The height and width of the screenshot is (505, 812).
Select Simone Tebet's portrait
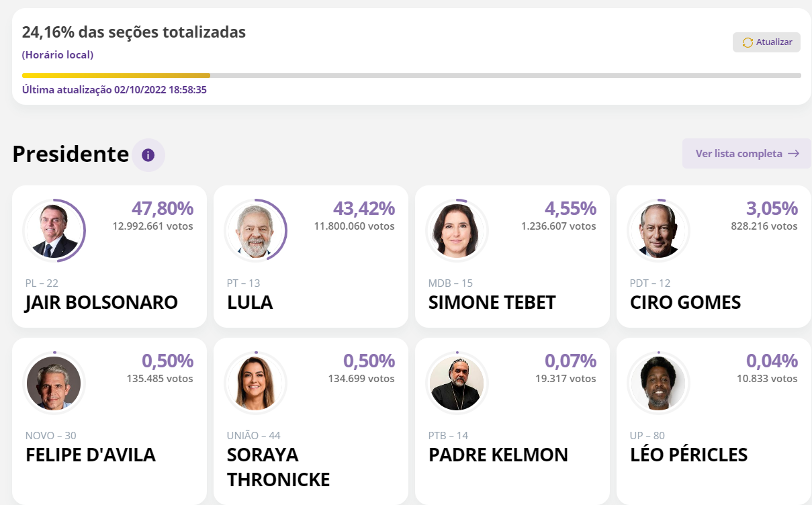click(457, 230)
